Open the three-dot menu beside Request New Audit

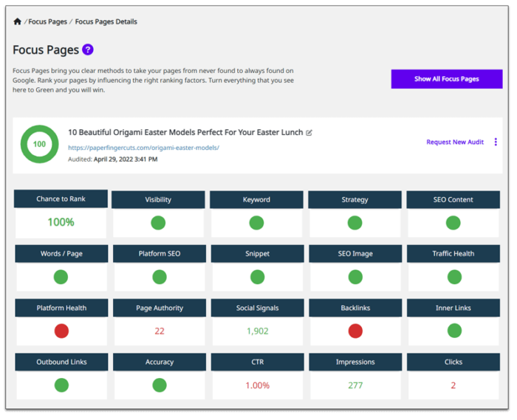click(x=496, y=142)
